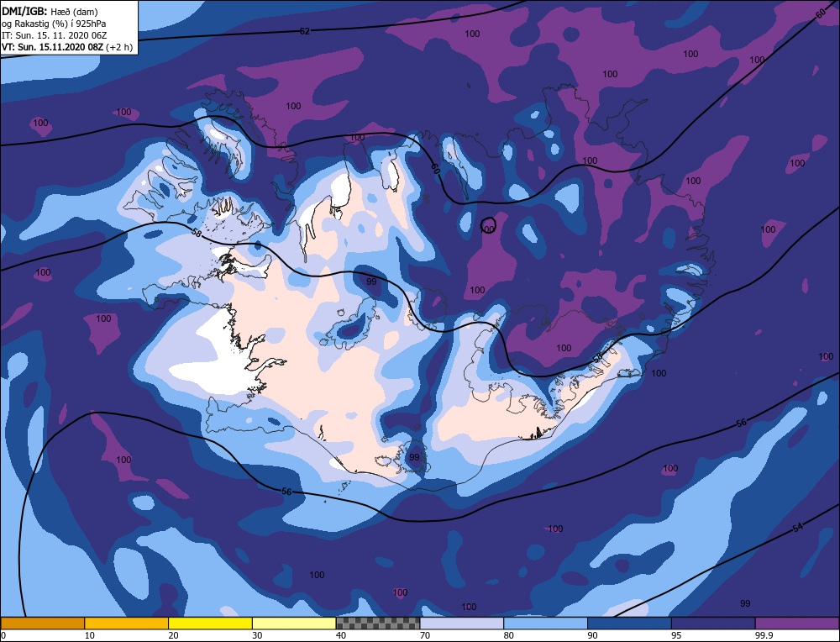Click the lavender 70–80 legend swatch

[462, 624]
